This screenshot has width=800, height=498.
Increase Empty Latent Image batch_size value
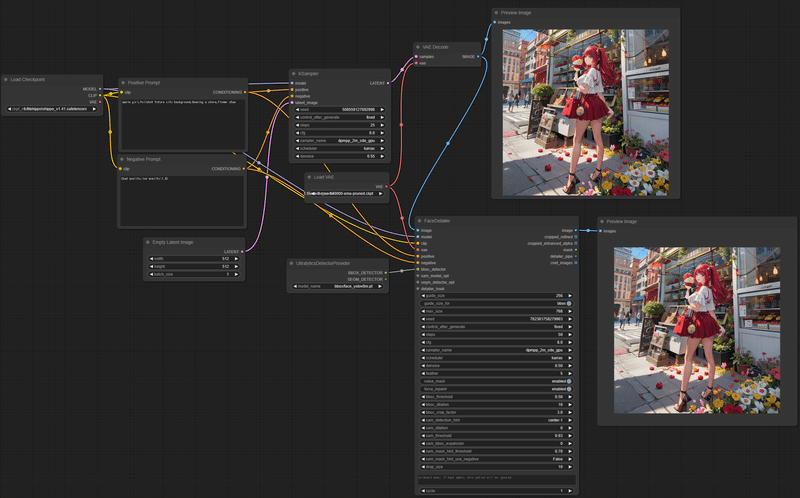click(x=236, y=274)
